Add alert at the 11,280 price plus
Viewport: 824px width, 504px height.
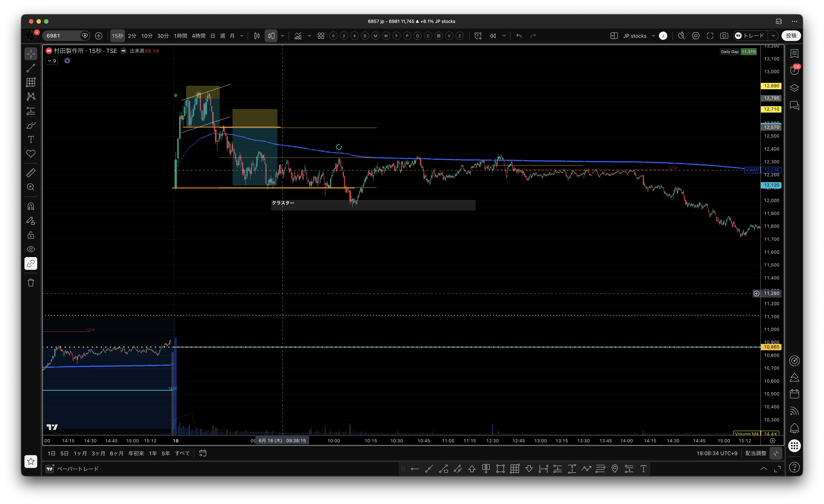click(x=757, y=294)
